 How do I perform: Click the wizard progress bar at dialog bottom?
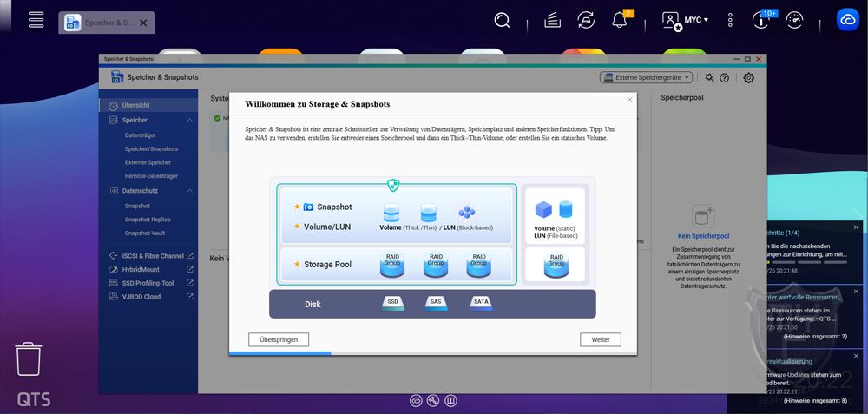(x=433, y=353)
